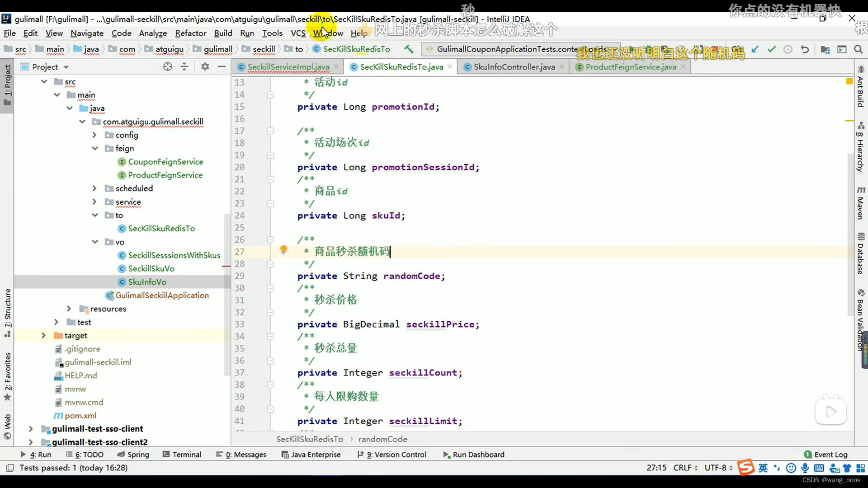This screenshot has height=488, width=868.
Task: Expand the config package node
Action: (x=94, y=135)
